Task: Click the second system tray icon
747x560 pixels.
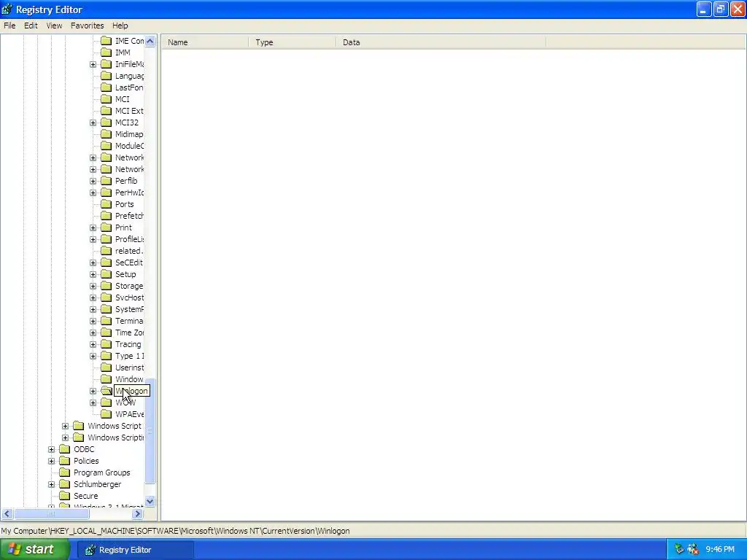Action: pos(693,550)
